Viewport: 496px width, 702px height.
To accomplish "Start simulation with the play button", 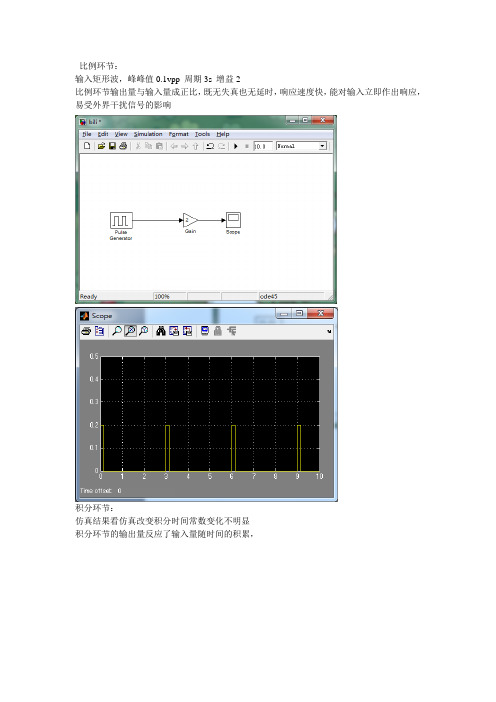I will [236, 146].
